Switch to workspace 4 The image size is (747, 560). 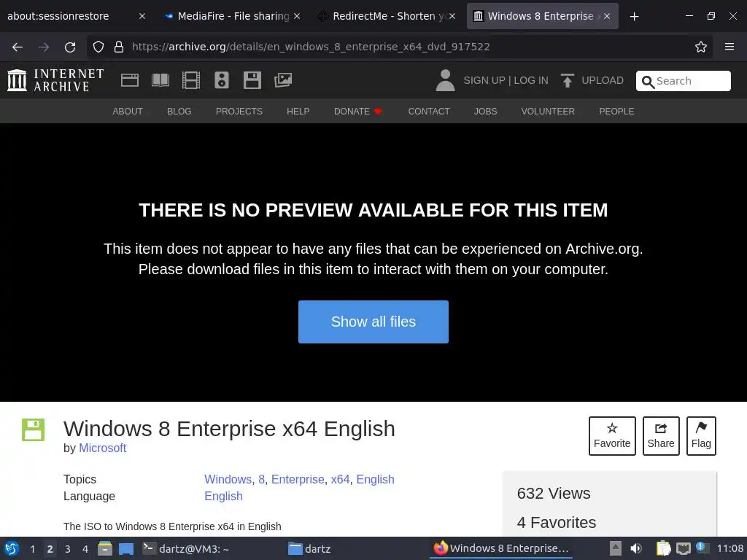pos(85,549)
